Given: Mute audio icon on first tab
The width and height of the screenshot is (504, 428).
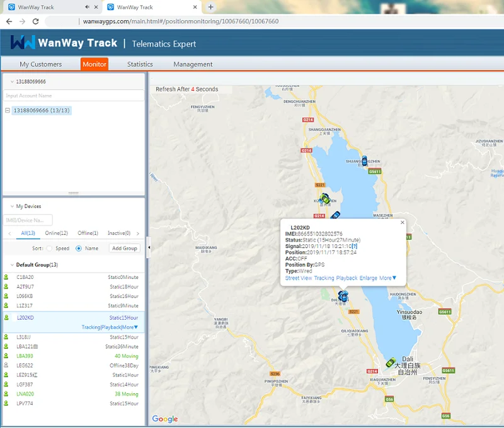Looking at the screenshot, I should [x=87, y=7].
